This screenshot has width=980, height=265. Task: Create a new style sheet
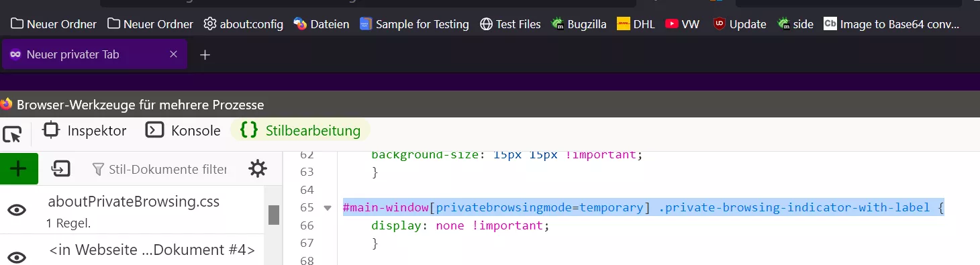pyautogui.click(x=19, y=169)
